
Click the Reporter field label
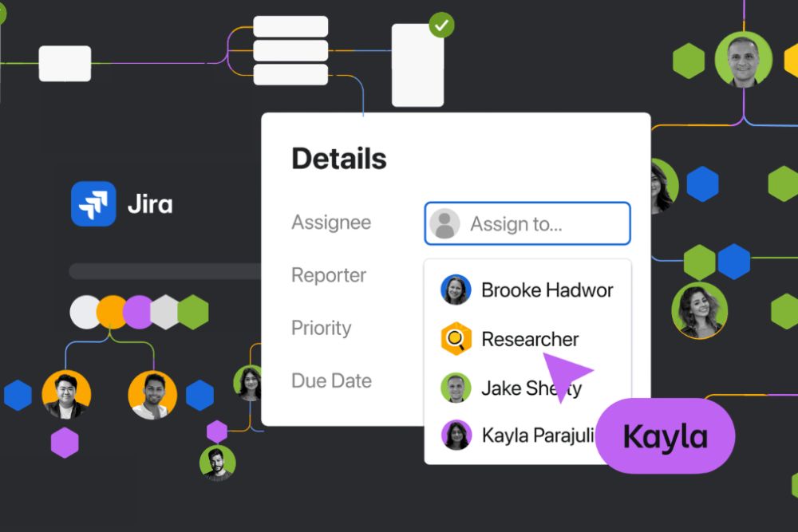pyautogui.click(x=329, y=275)
